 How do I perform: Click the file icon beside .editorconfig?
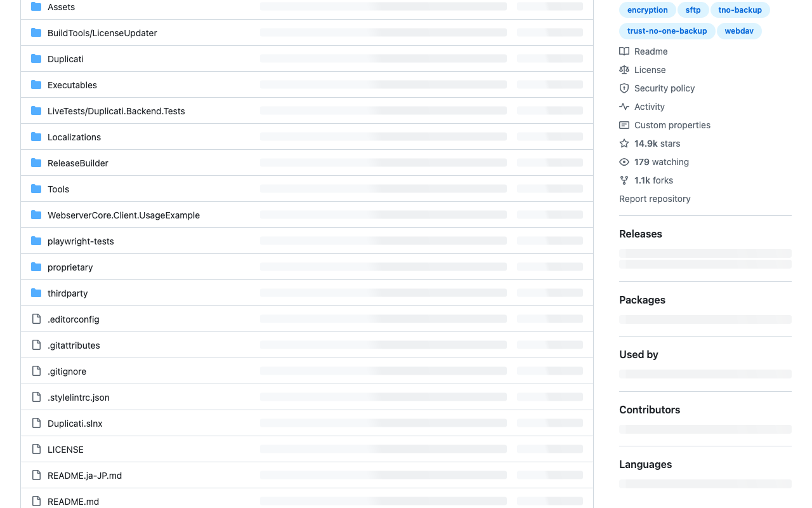coord(36,319)
